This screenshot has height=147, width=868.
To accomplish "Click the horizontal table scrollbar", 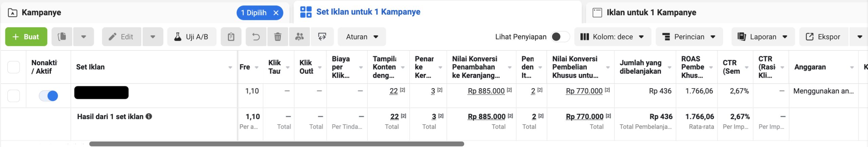I will click(x=276, y=144).
